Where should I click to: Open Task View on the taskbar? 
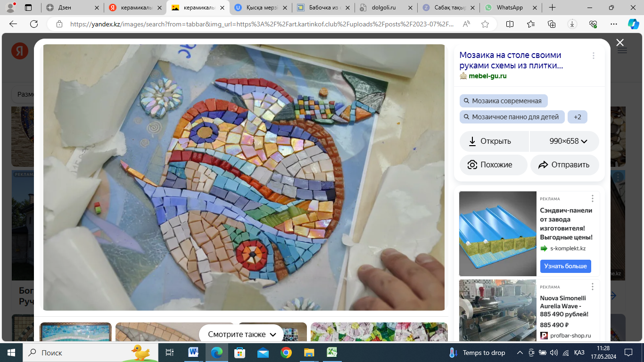pos(170,353)
